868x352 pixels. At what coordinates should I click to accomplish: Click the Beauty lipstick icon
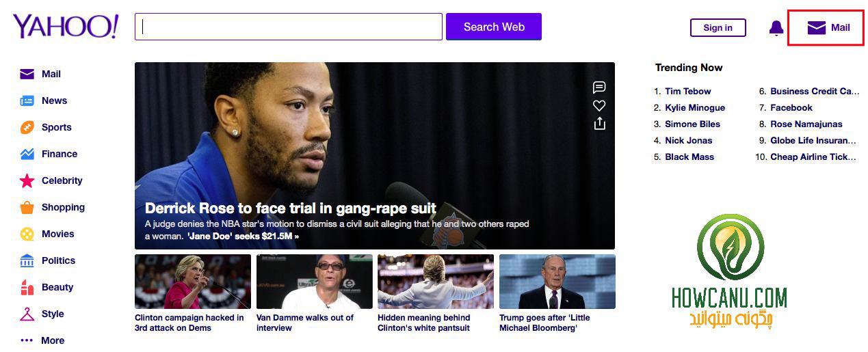pyautogui.click(x=27, y=287)
